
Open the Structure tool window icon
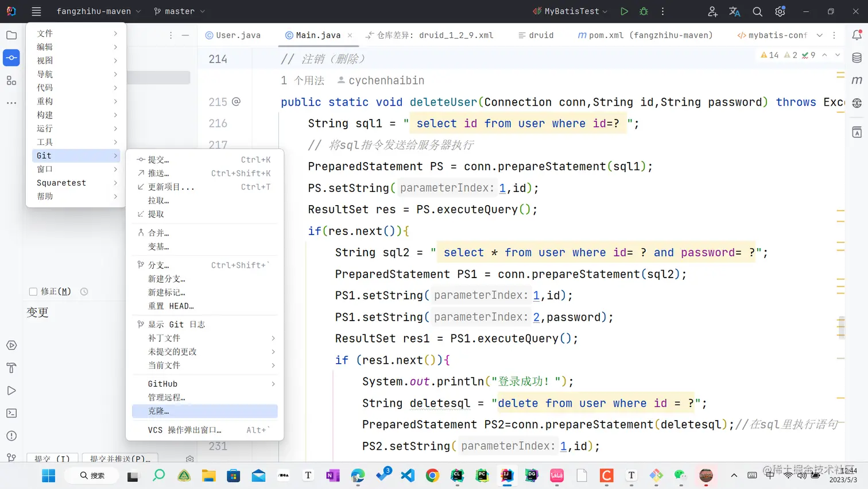11,80
